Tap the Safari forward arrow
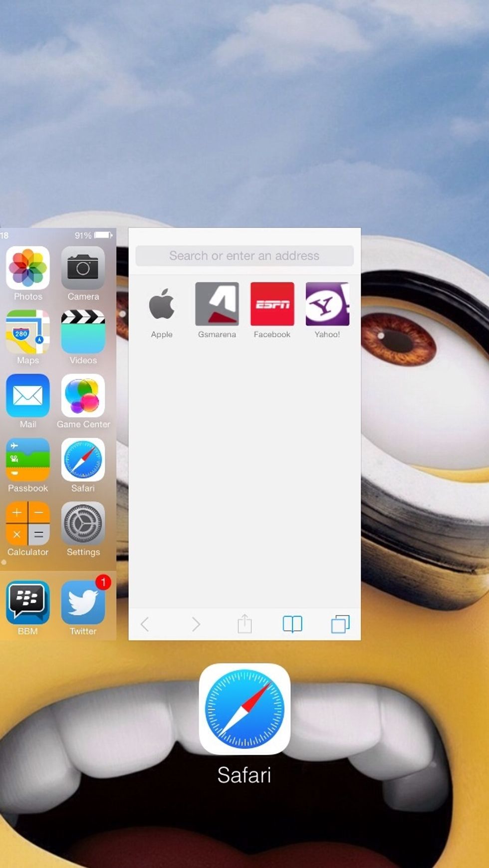This screenshot has width=489, height=868. pyautogui.click(x=196, y=624)
